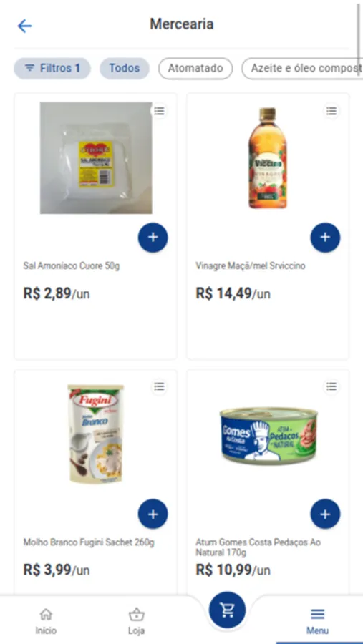Open the Atum Gomes Costa product title
The image size is (363, 644).
coord(258,547)
